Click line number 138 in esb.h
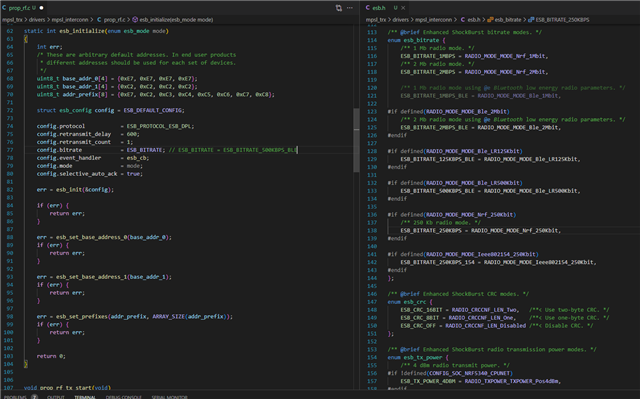 372,231
